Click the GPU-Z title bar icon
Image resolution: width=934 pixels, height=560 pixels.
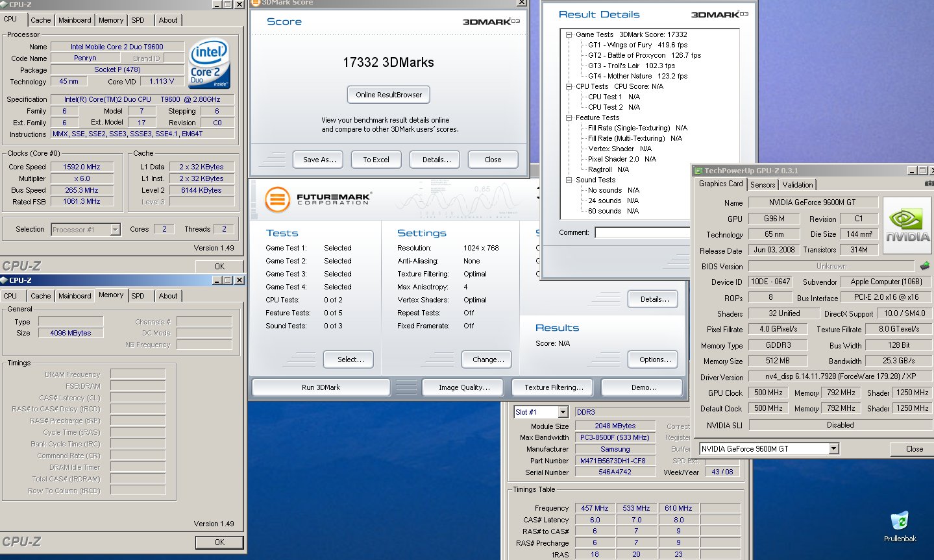pos(698,171)
